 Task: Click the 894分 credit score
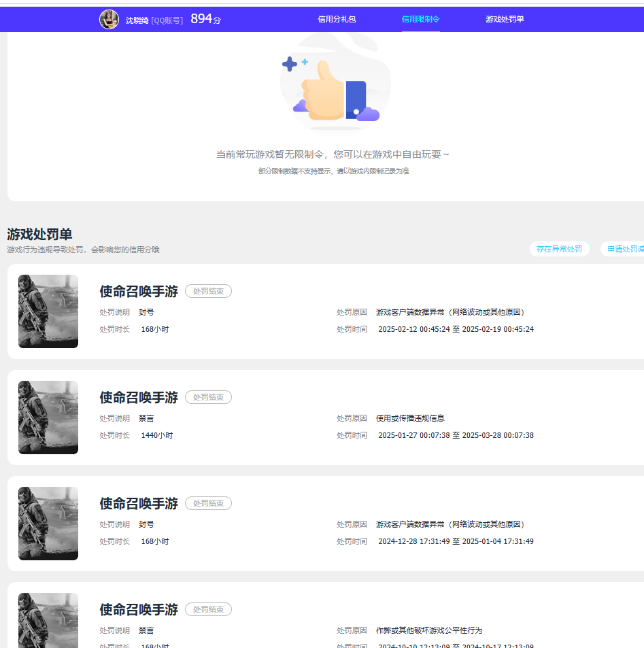coord(205,19)
